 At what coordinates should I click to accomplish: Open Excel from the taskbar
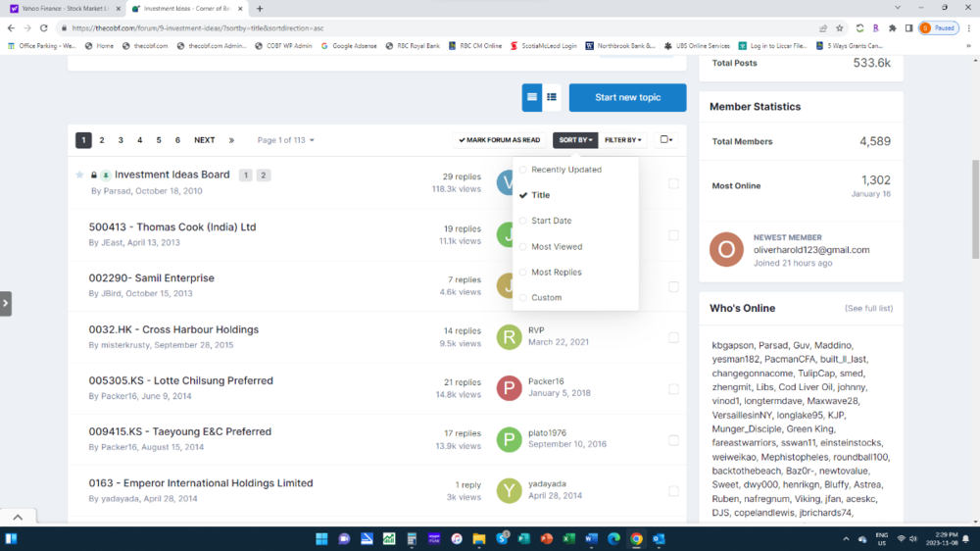pos(568,538)
